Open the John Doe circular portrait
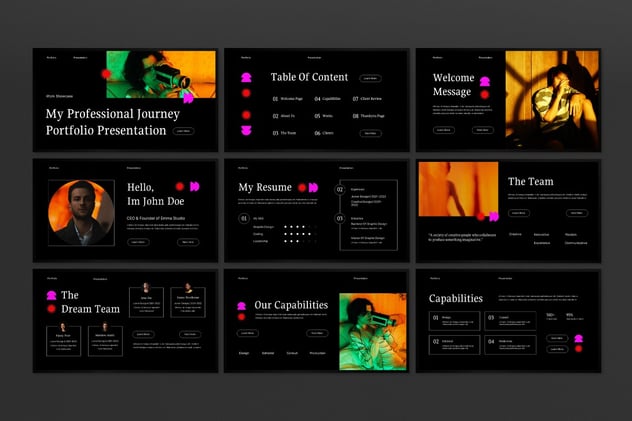Viewport: 632px width, 421px height. coord(80,212)
